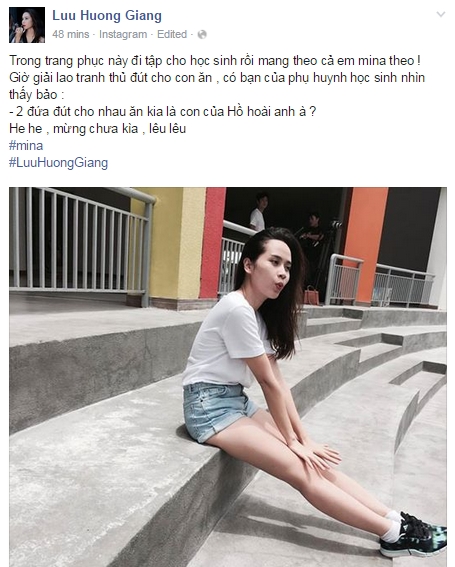Open the post options chevron menu

point(441,14)
